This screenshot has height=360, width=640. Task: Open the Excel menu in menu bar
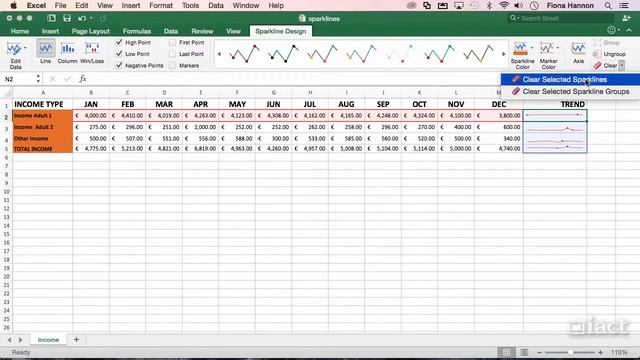[x=36, y=6]
